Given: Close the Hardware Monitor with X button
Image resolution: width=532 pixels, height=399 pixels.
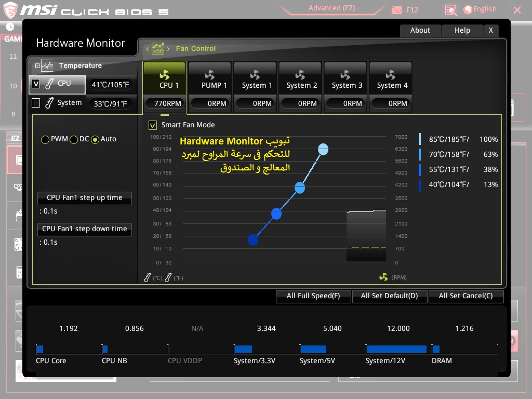Looking at the screenshot, I should point(491,31).
